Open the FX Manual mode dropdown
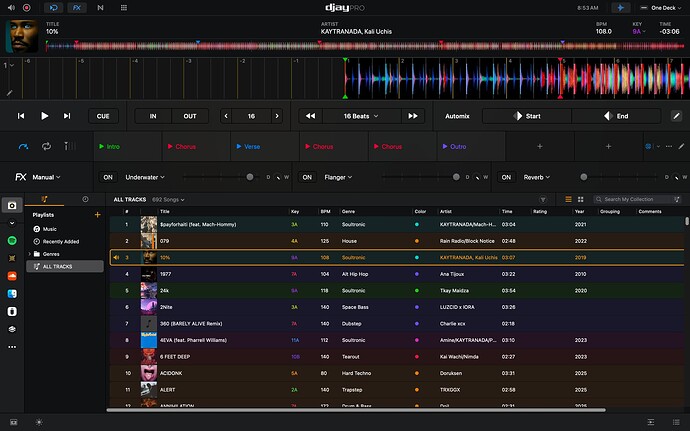Viewport: 690px width, 431px height. coord(46,177)
